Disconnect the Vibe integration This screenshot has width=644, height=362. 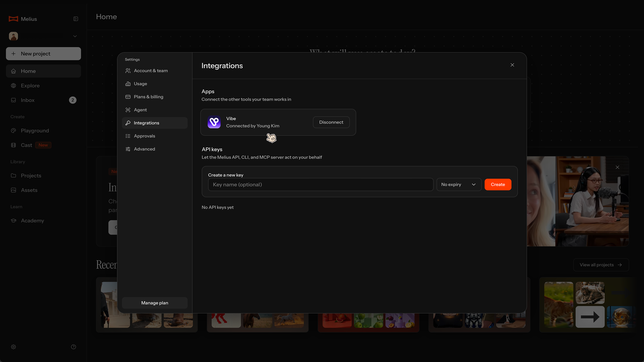click(331, 122)
